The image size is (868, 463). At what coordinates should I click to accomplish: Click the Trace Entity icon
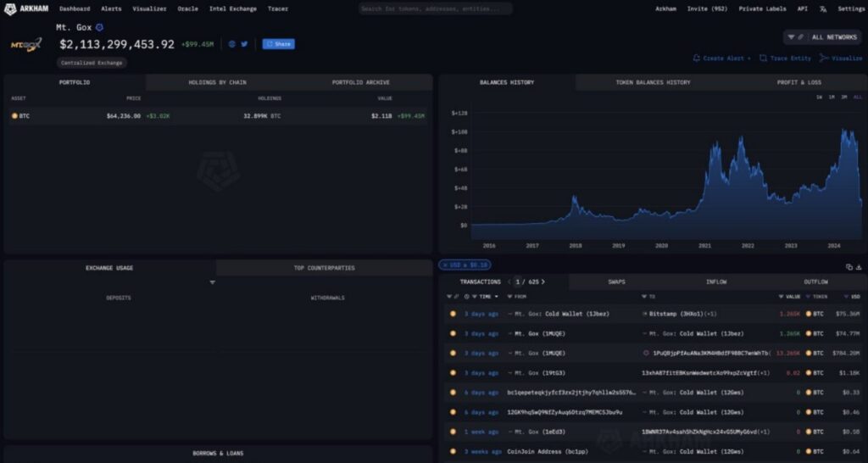click(x=764, y=59)
